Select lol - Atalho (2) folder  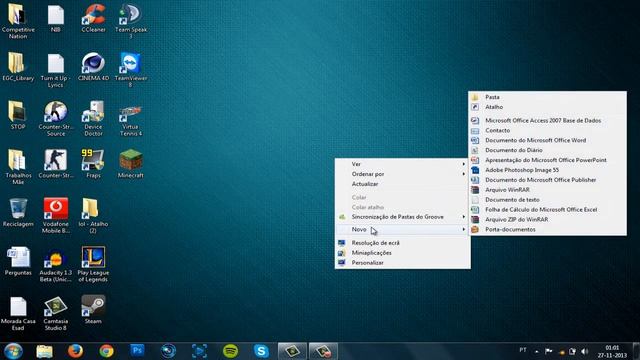tap(93, 216)
